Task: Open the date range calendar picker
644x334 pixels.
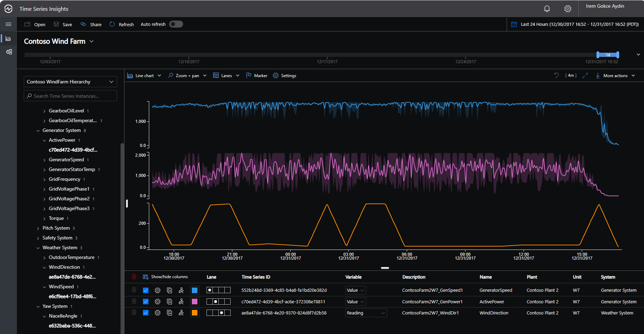Action: click(x=514, y=24)
